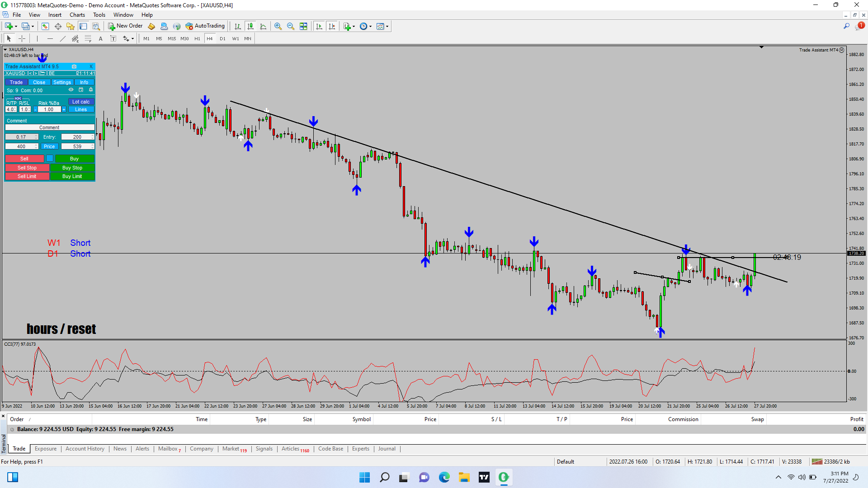
Task: Switch to the Account History tab
Action: [x=85, y=449]
